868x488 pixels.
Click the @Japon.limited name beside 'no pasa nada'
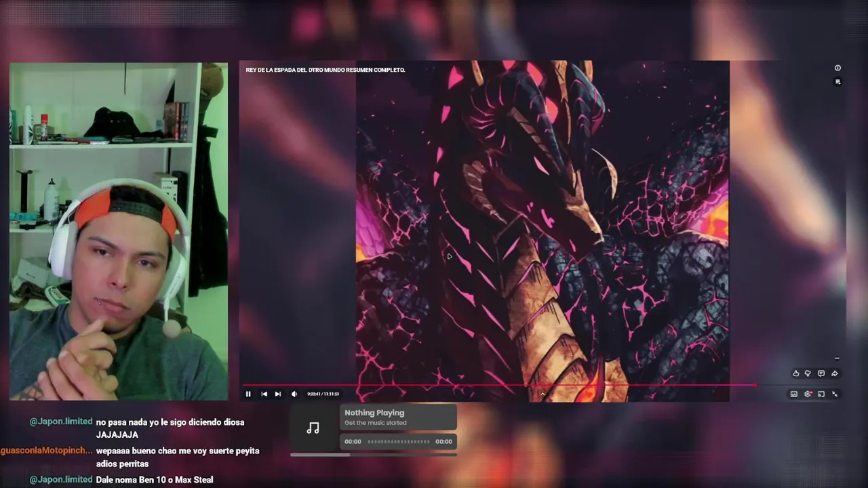[61, 422]
